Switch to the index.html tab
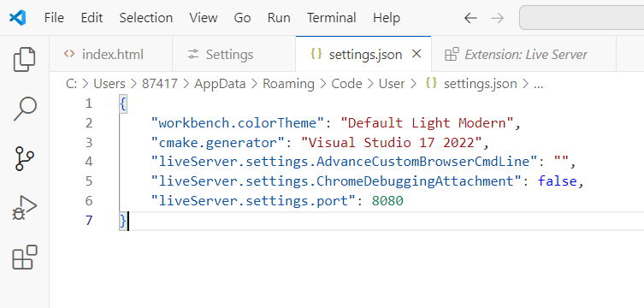The image size is (644, 308). click(111, 54)
